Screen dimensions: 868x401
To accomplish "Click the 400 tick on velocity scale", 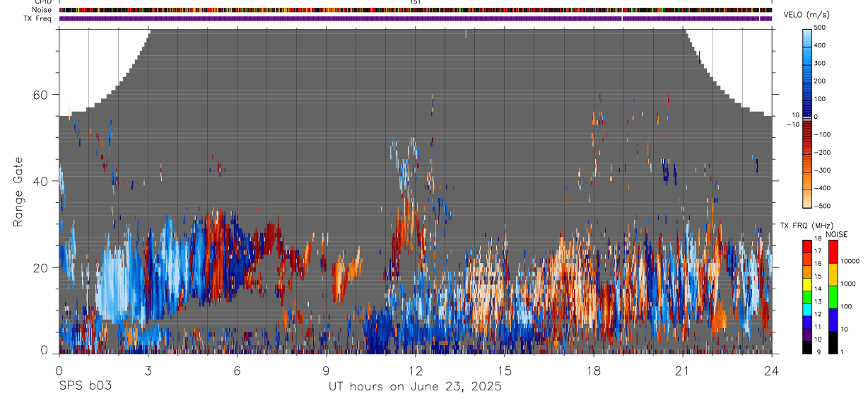I will pyautogui.click(x=821, y=45).
